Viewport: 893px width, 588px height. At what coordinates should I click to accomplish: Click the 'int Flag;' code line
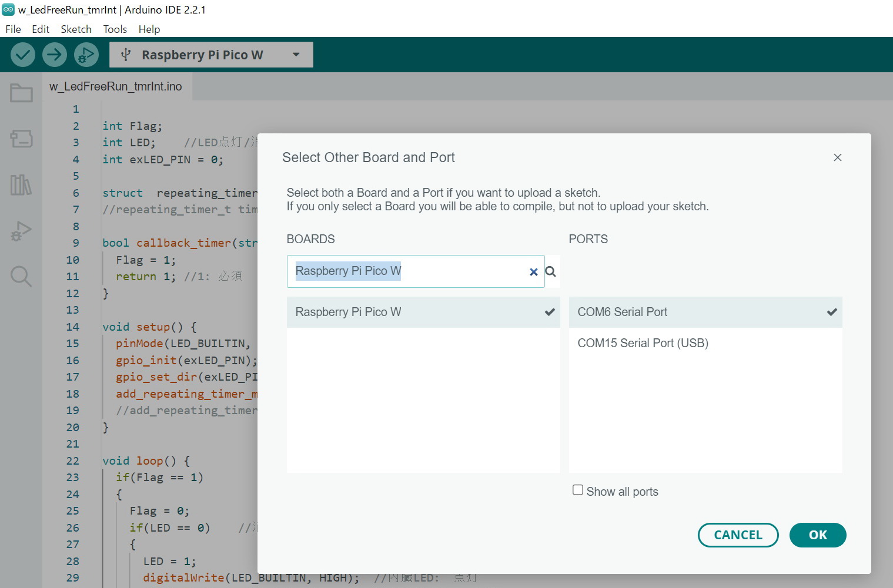pos(132,126)
